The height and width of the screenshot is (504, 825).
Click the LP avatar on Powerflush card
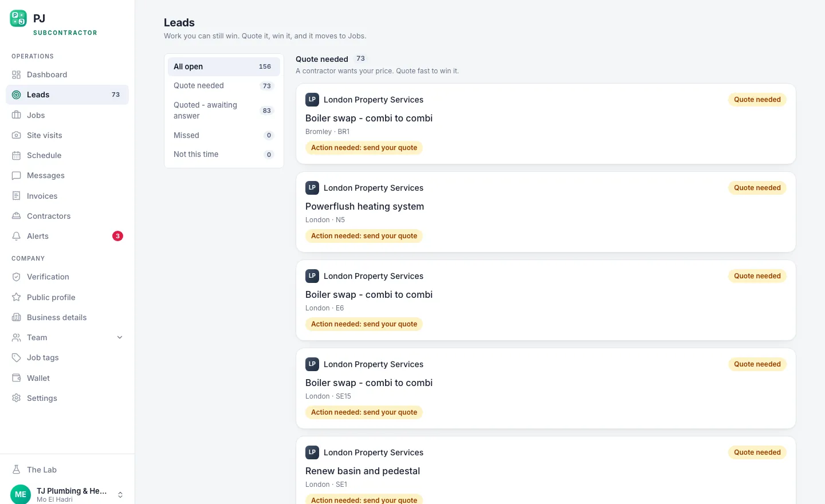click(x=312, y=188)
